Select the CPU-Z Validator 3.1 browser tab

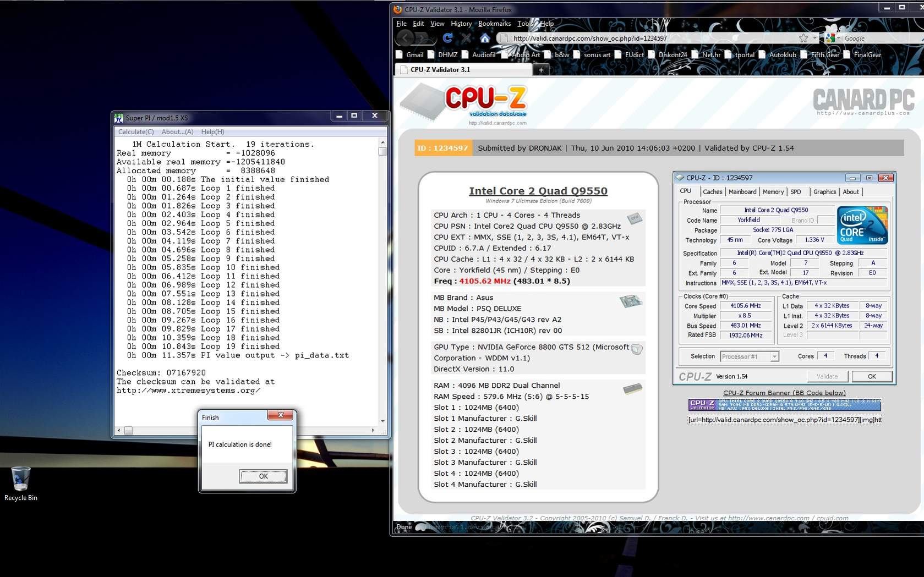click(462, 70)
